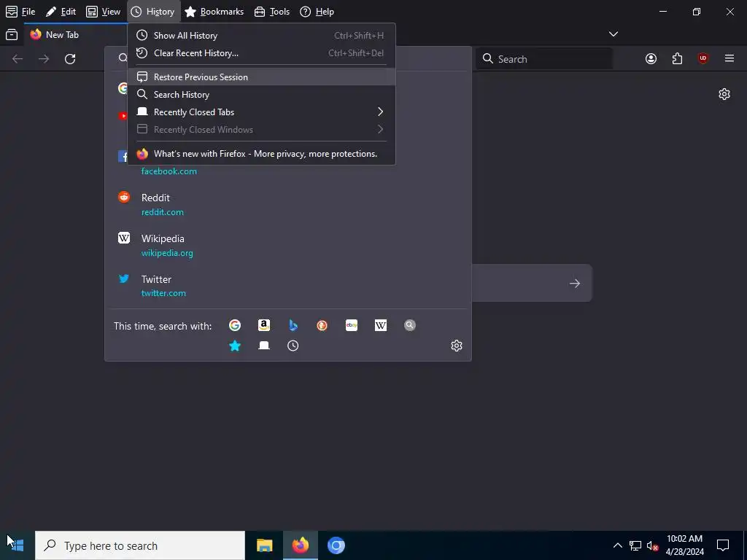Search this time with Google

click(235, 325)
